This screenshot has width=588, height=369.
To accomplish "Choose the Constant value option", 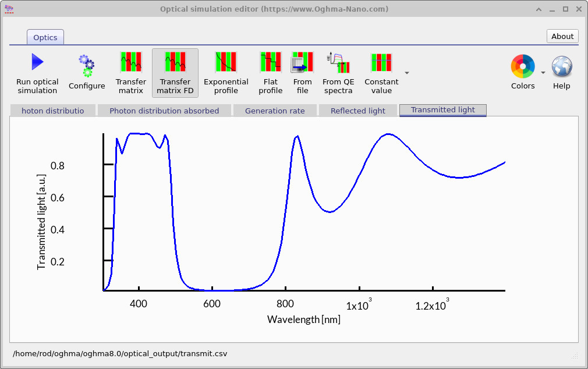I will coord(381,73).
